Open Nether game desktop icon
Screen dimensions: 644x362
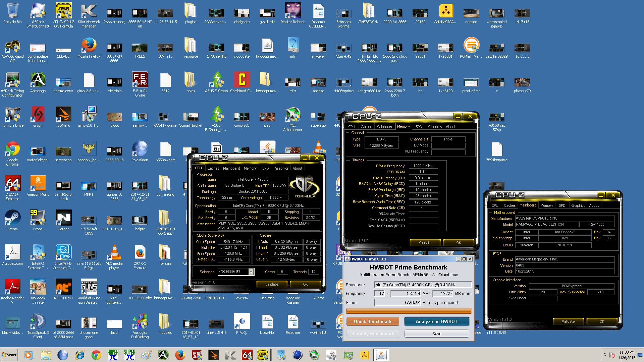(63, 220)
